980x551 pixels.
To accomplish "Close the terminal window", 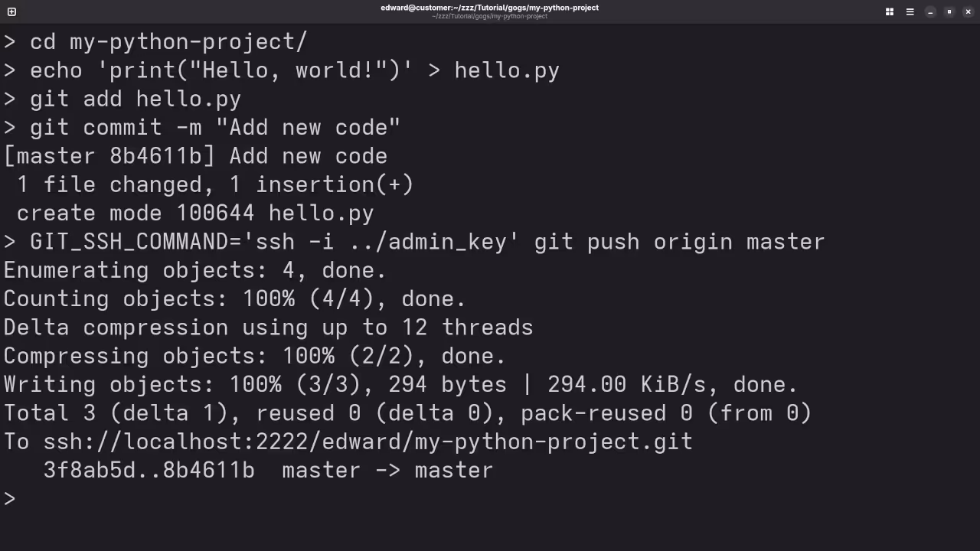I will [x=968, y=11].
